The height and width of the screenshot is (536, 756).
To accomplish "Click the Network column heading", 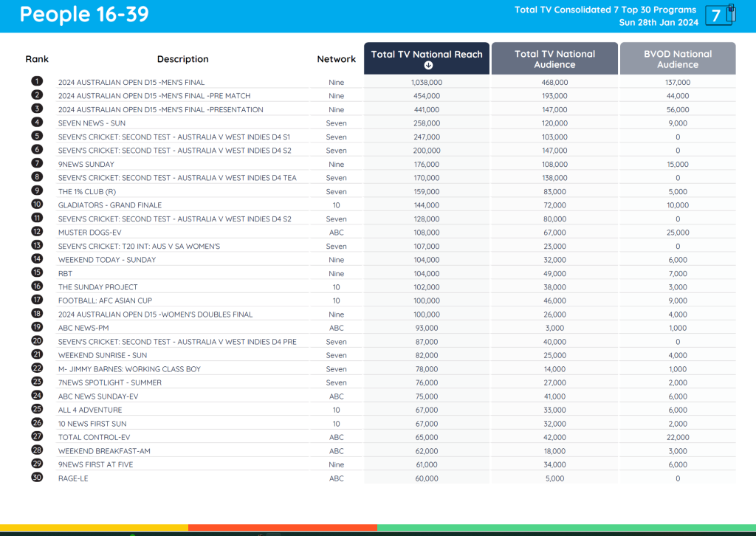I will (336, 59).
